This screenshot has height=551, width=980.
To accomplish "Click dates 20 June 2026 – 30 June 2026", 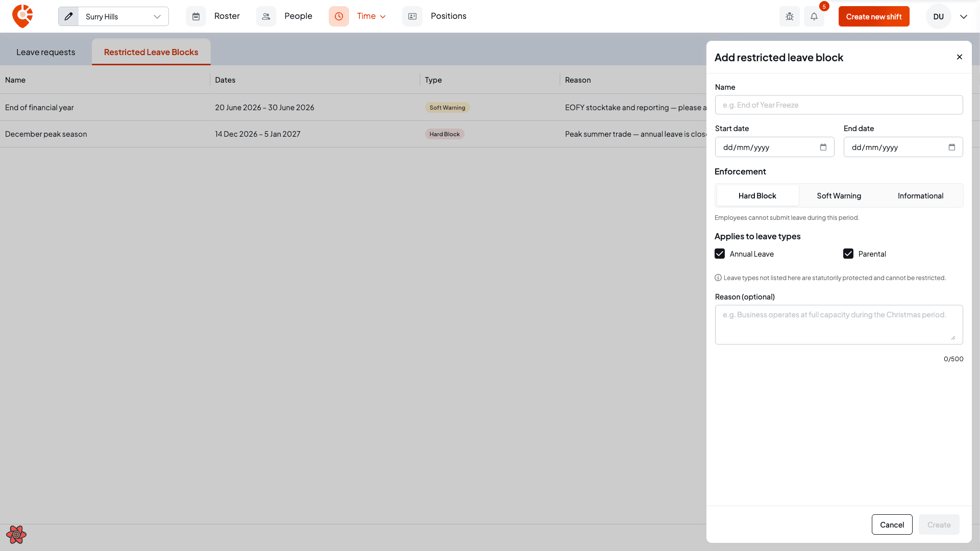I will [264, 107].
